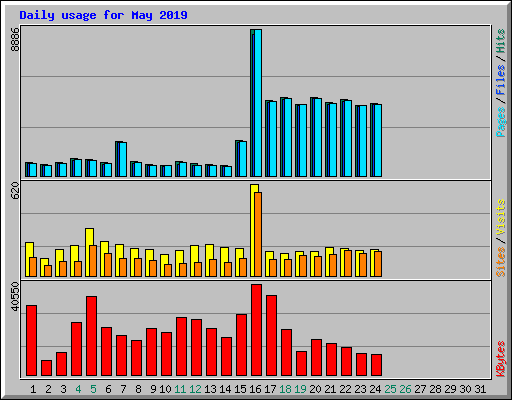The height and width of the screenshot is (400, 512).
Task: Click day 12 on the x-axis
Action: coord(195,389)
